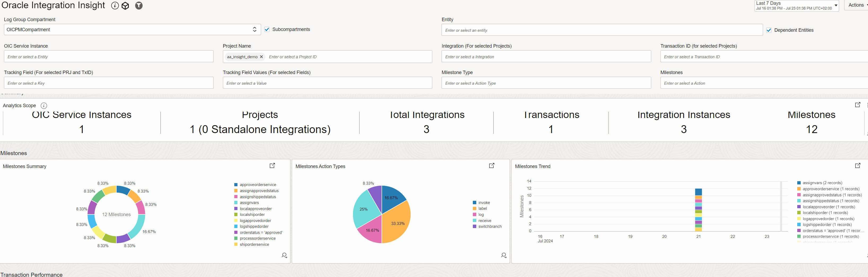Click the Total Integrations value 3

coord(426,129)
